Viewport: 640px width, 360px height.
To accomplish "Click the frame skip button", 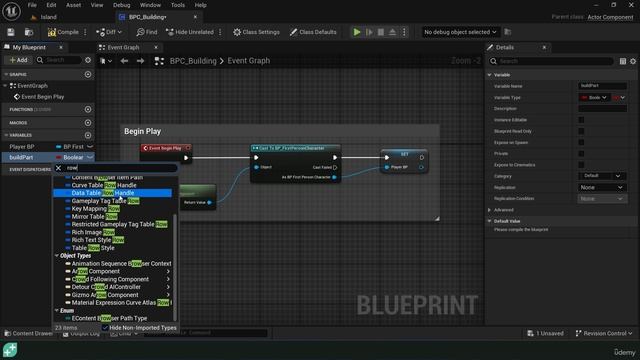I will pyautogui.click(x=369, y=32).
